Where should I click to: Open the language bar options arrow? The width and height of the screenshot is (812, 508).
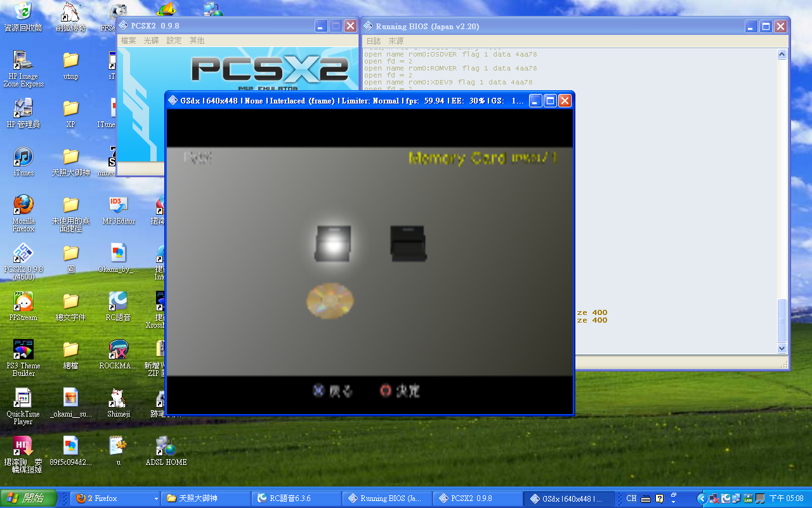[x=674, y=502]
